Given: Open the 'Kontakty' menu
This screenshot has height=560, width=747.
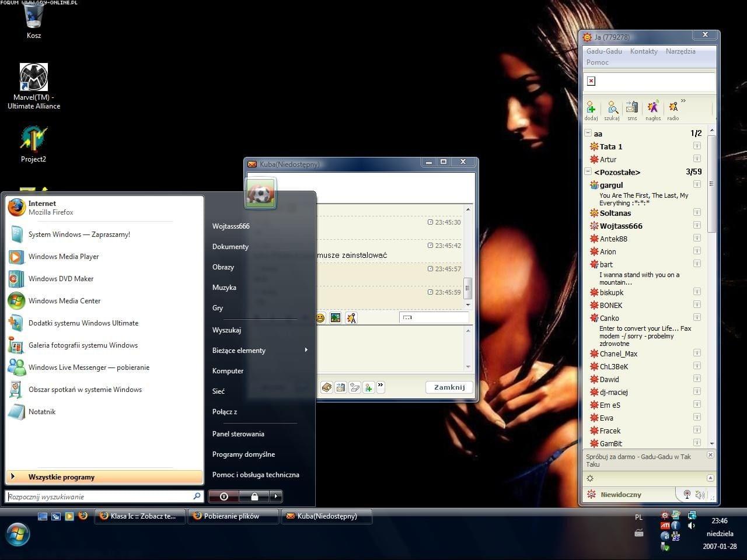Looking at the screenshot, I should (644, 51).
